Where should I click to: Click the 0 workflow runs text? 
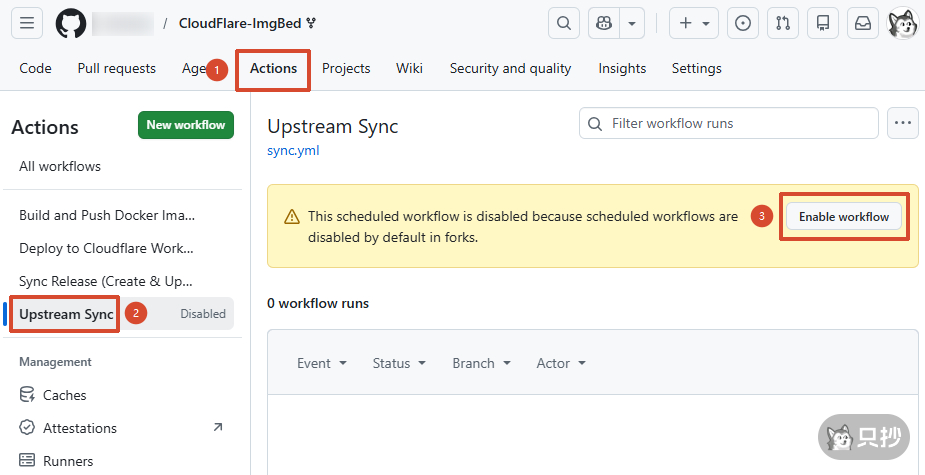click(318, 304)
